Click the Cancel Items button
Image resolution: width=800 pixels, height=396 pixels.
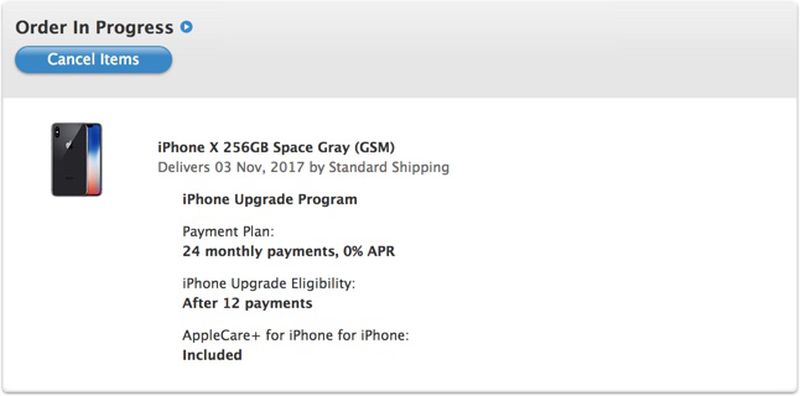pos(93,60)
